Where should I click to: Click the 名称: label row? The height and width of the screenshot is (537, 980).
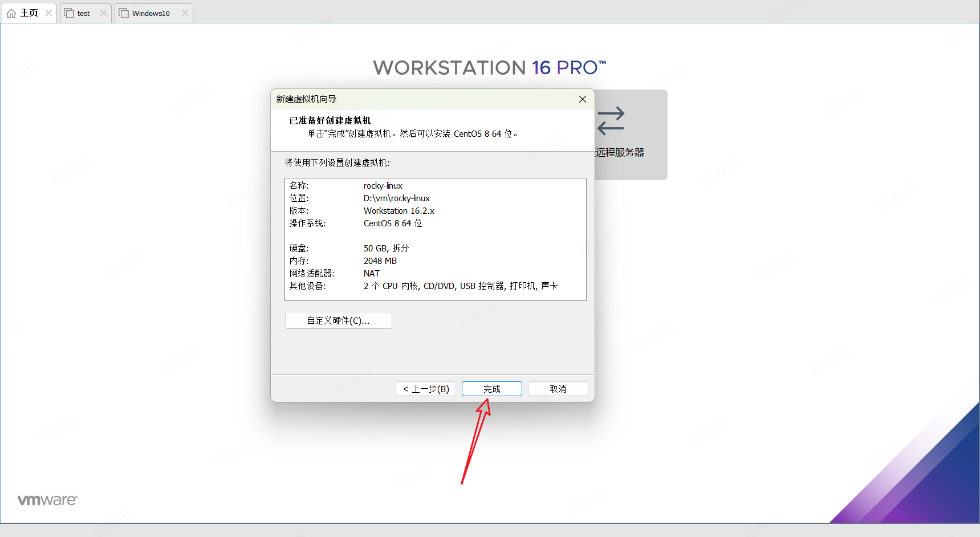pyautogui.click(x=299, y=186)
